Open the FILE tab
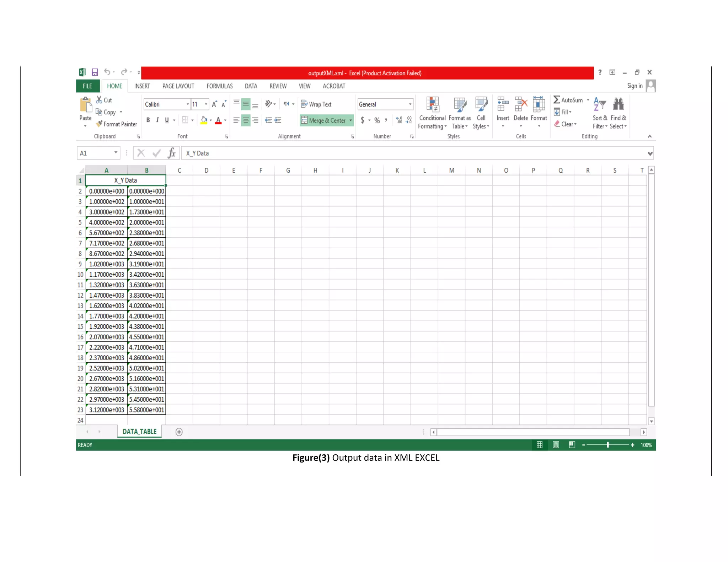Screen dimensions: 728x562 point(87,86)
